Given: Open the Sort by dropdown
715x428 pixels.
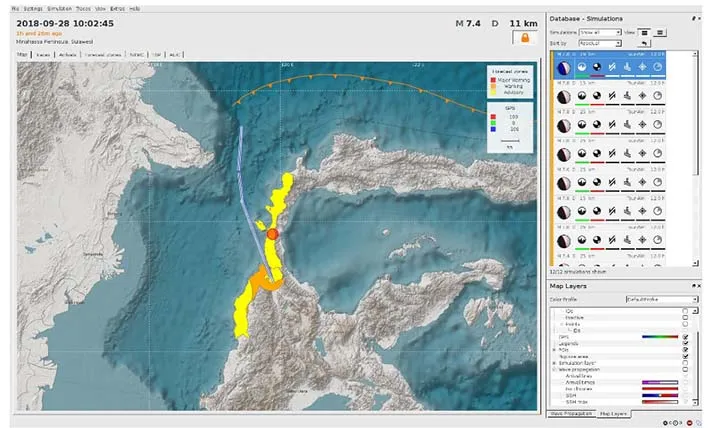Looking at the screenshot, I should [x=600, y=43].
